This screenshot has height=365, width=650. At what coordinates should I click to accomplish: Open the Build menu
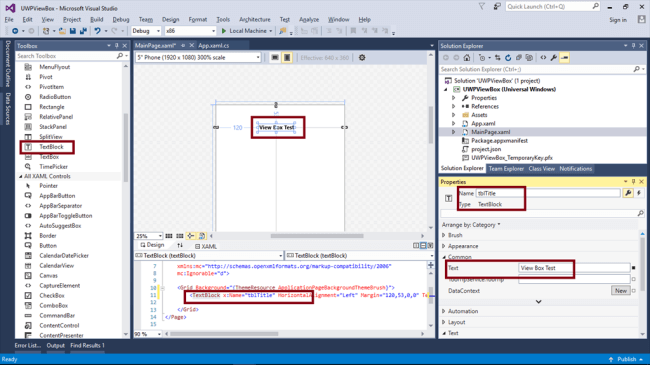point(97,19)
